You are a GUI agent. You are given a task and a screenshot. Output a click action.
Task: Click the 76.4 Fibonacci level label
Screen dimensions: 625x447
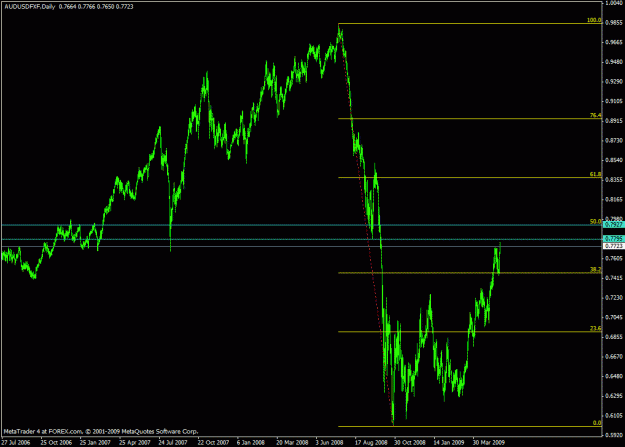[596, 115]
